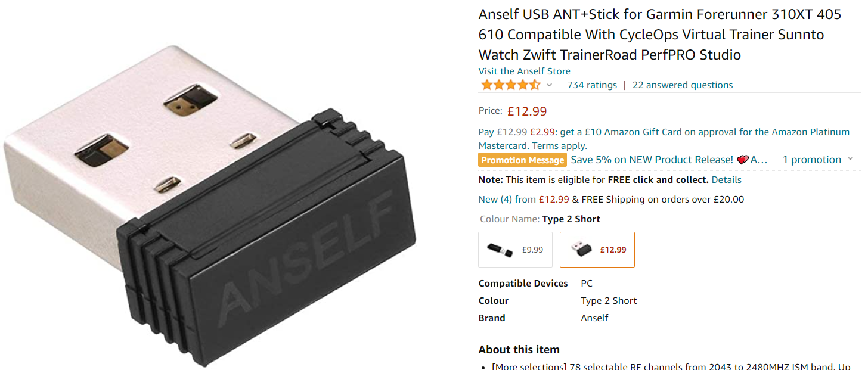Click the red heart promotion icon
The height and width of the screenshot is (370, 868).
(743, 160)
